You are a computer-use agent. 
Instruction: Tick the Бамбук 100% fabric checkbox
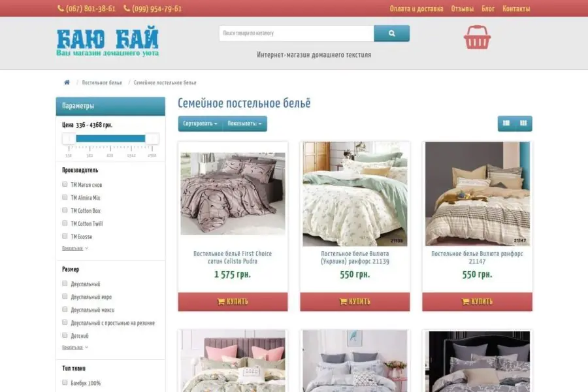(x=65, y=383)
